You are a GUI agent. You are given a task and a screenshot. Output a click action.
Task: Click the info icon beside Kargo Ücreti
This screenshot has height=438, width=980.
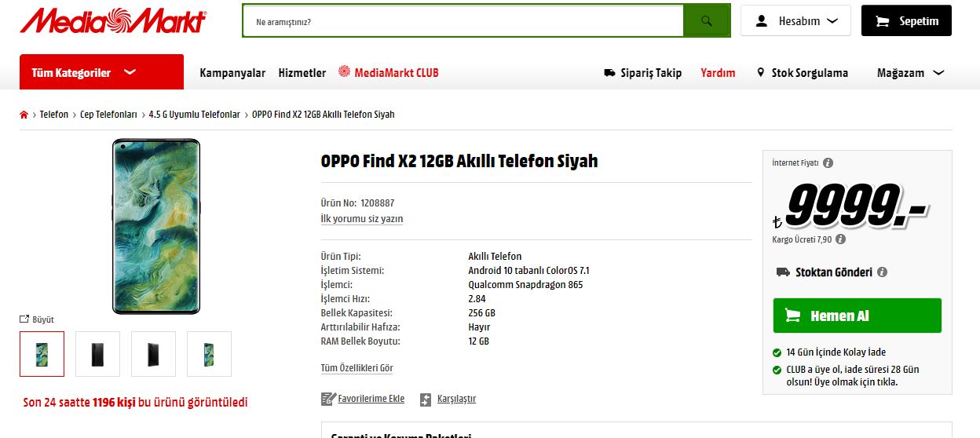click(x=840, y=239)
